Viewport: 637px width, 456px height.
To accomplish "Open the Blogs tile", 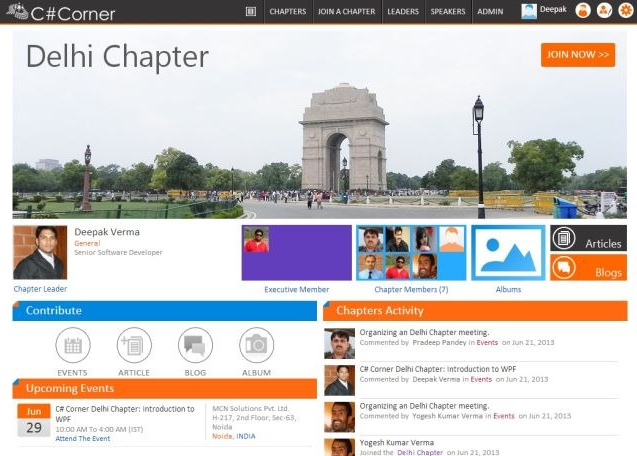I will [588, 267].
